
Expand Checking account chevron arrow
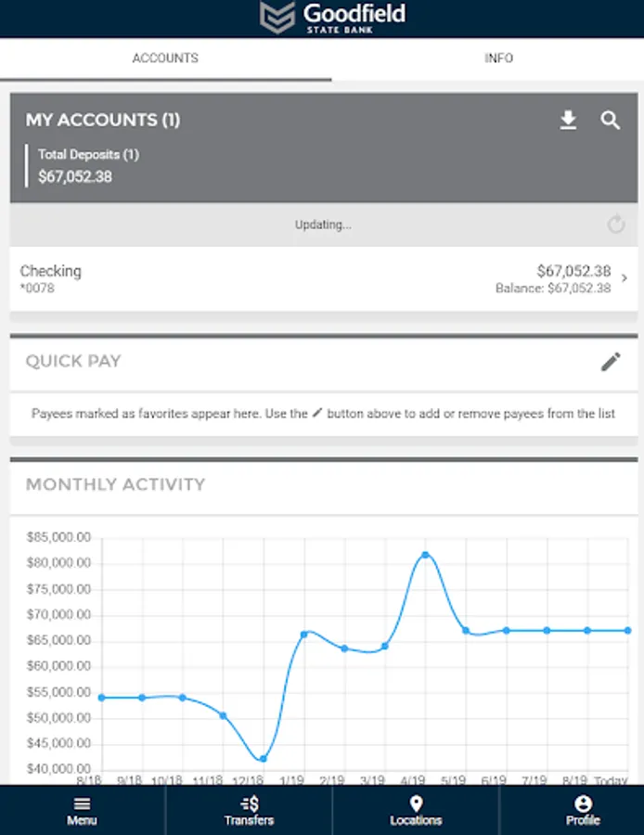[625, 278]
